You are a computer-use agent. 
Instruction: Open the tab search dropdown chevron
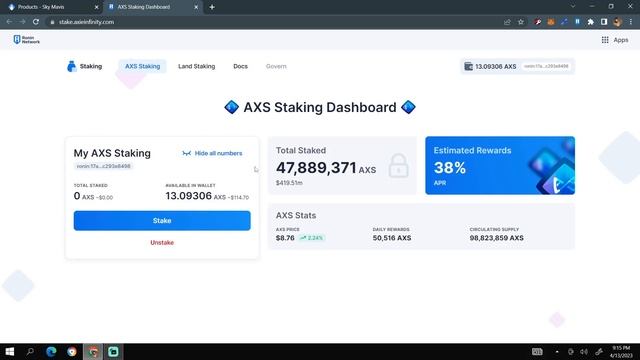(573, 7)
